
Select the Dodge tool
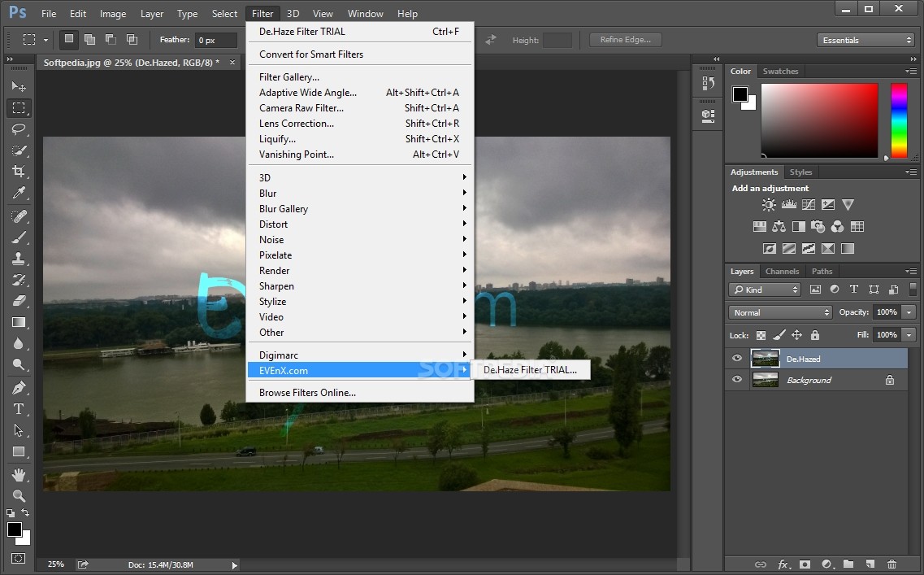(x=19, y=365)
